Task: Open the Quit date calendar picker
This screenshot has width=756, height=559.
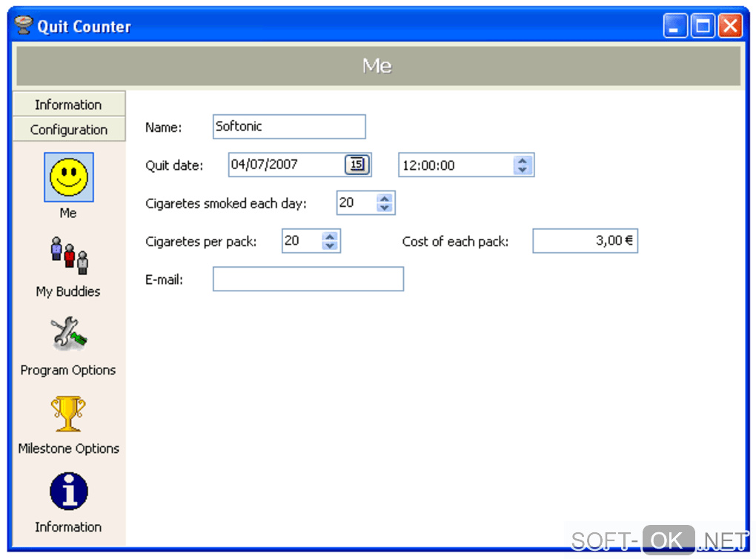Action: coord(357,165)
